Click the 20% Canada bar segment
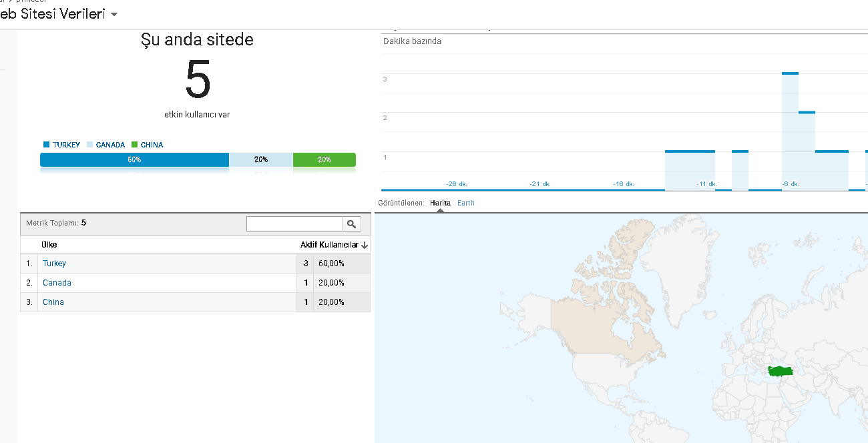Image resolution: width=868 pixels, height=443 pixels. pos(261,160)
